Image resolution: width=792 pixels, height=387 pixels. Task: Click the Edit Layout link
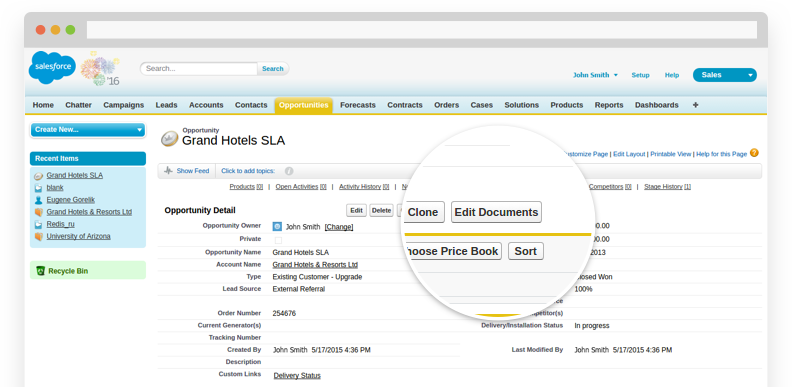[x=629, y=154]
